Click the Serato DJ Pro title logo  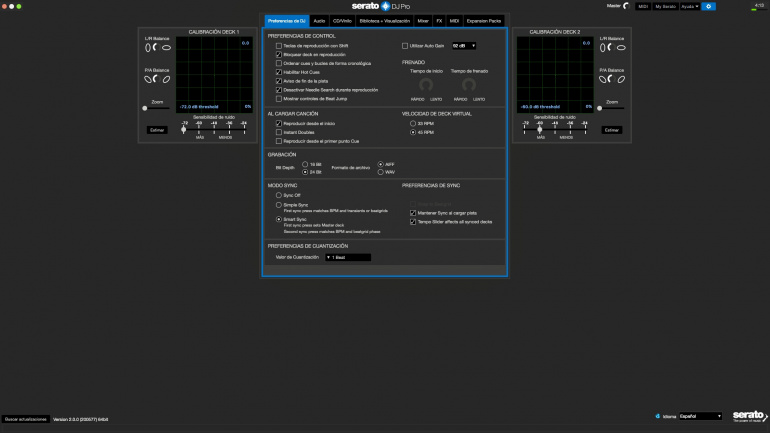tap(381, 6)
